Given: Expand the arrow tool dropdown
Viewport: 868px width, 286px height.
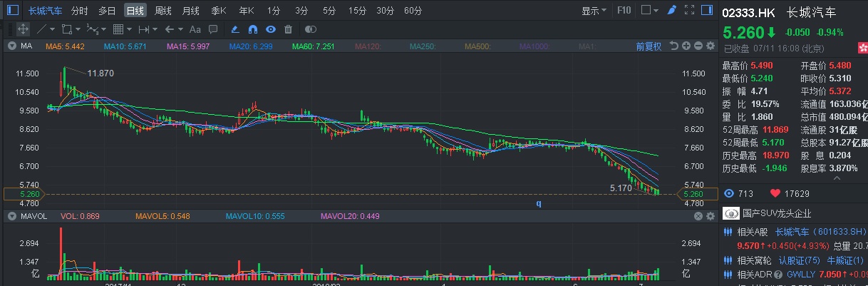Looking at the screenshot, I should pyautogui.click(x=181, y=29).
